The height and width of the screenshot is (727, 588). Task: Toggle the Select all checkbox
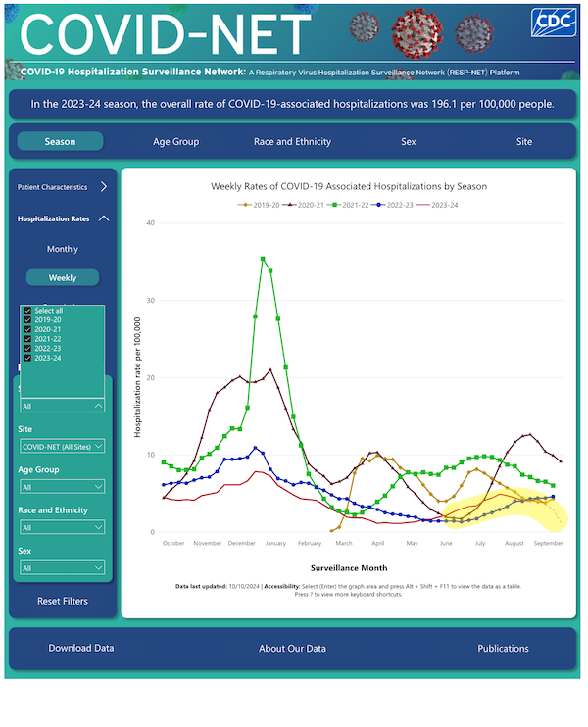(27, 311)
